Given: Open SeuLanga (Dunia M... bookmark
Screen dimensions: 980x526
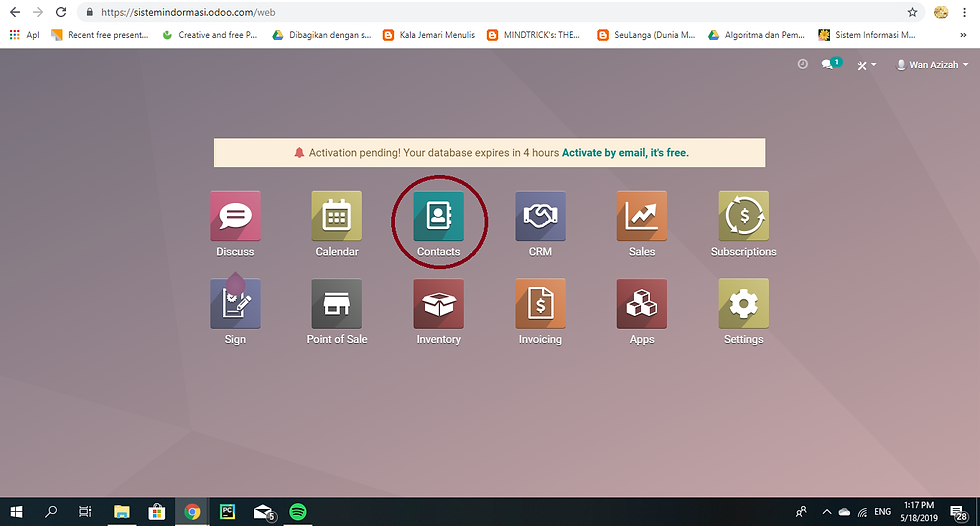Looking at the screenshot, I should tap(647, 35).
